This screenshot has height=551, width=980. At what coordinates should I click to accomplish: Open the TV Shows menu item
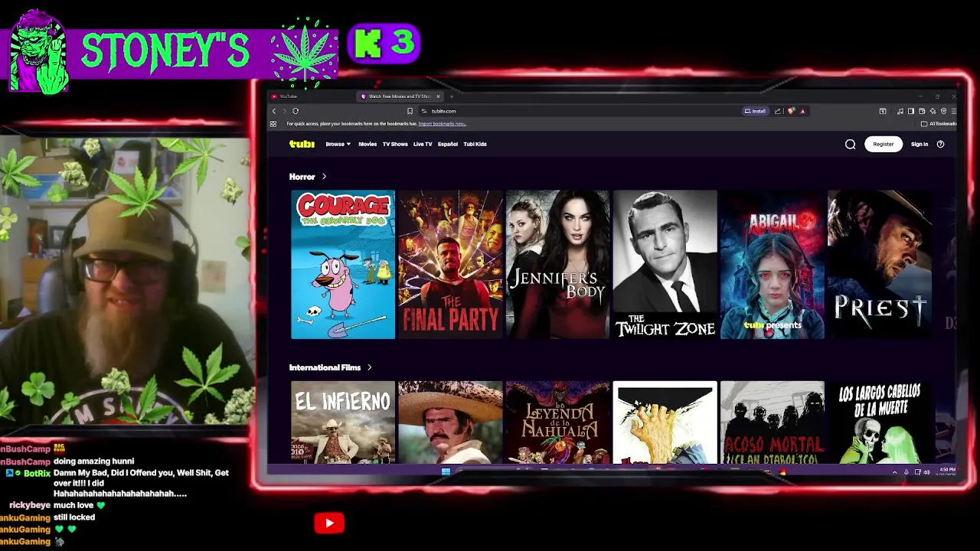[x=395, y=144]
